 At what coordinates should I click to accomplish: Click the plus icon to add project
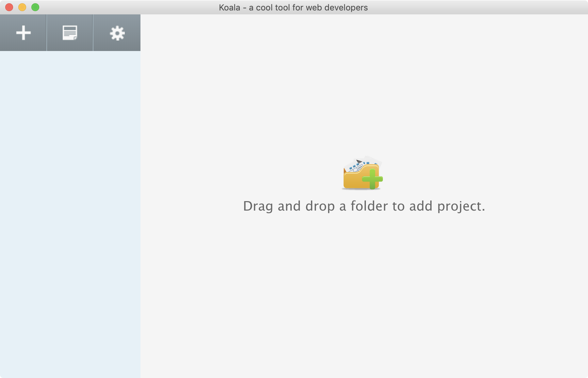point(23,33)
